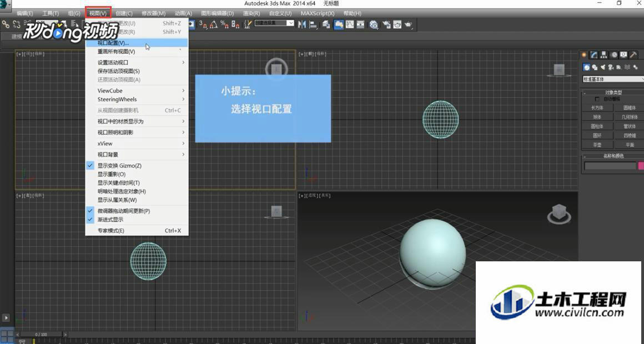
Task: Expand the 设置活动视口 submenu
Action: coord(137,62)
